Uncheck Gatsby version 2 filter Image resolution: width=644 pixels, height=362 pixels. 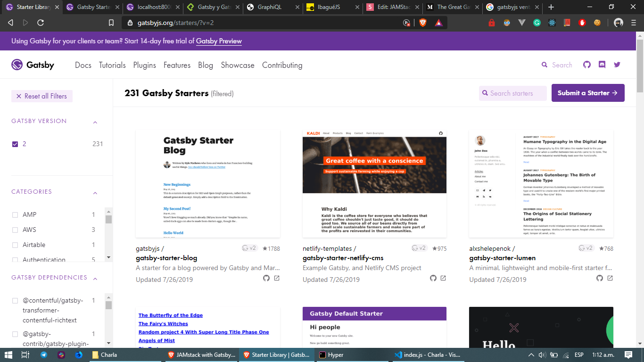[x=15, y=144]
